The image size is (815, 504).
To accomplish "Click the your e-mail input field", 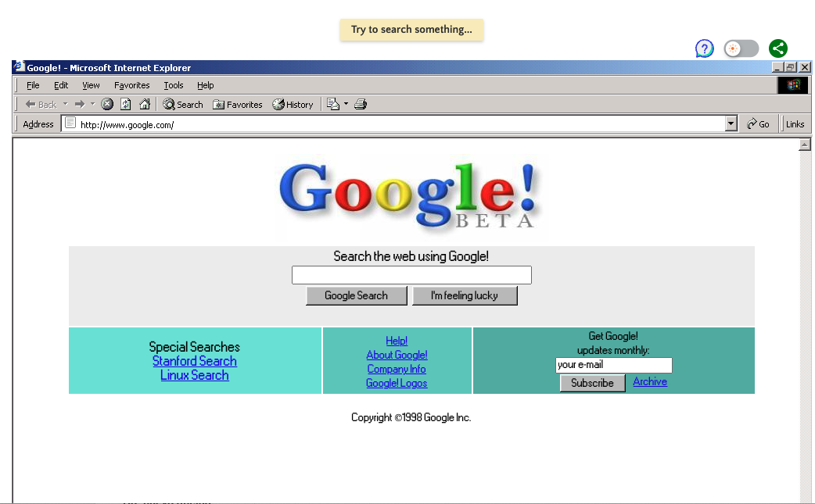I will (x=614, y=365).
